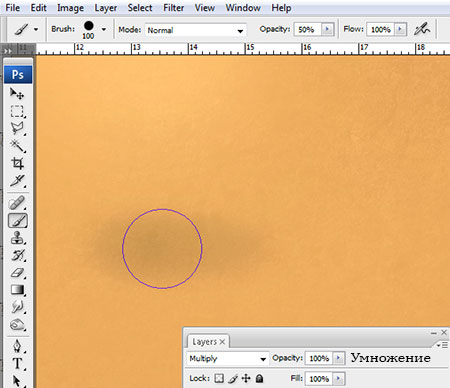Toggle lock all for layer
This screenshot has width=450, height=388.
click(259, 378)
